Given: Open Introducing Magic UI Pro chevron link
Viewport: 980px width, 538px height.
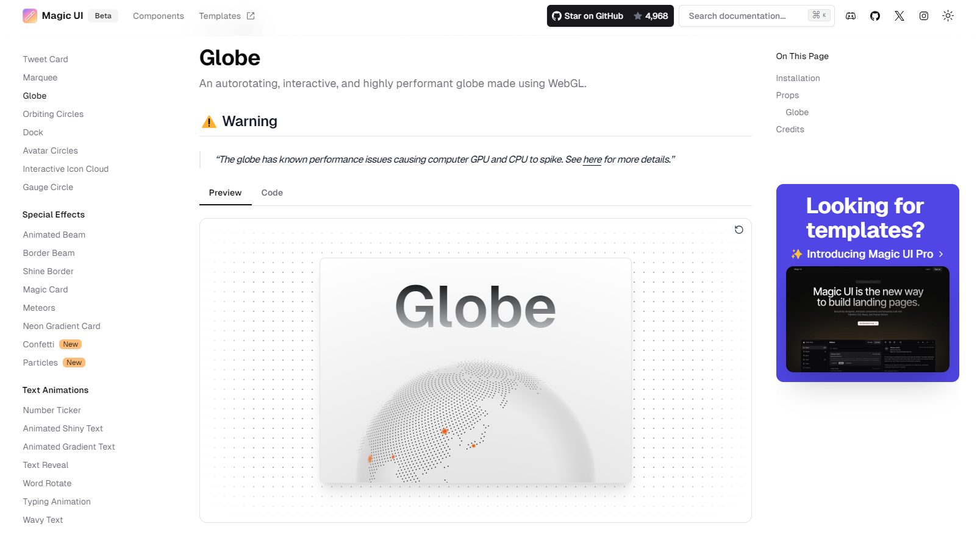Looking at the screenshot, I should pyautogui.click(x=941, y=254).
